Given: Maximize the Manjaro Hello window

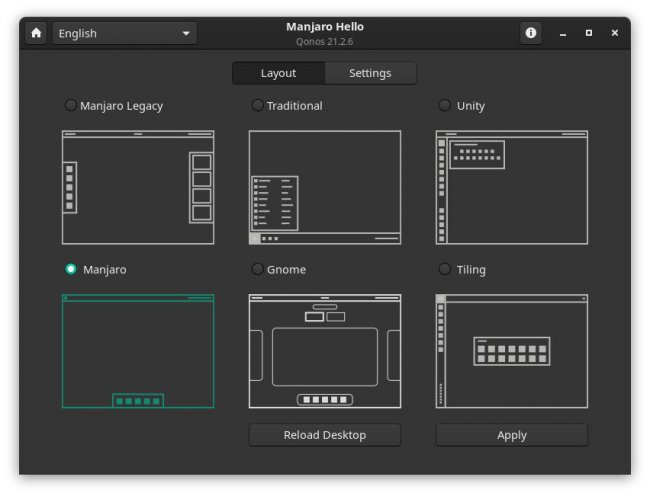Looking at the screenshot, I should (589, 33).
